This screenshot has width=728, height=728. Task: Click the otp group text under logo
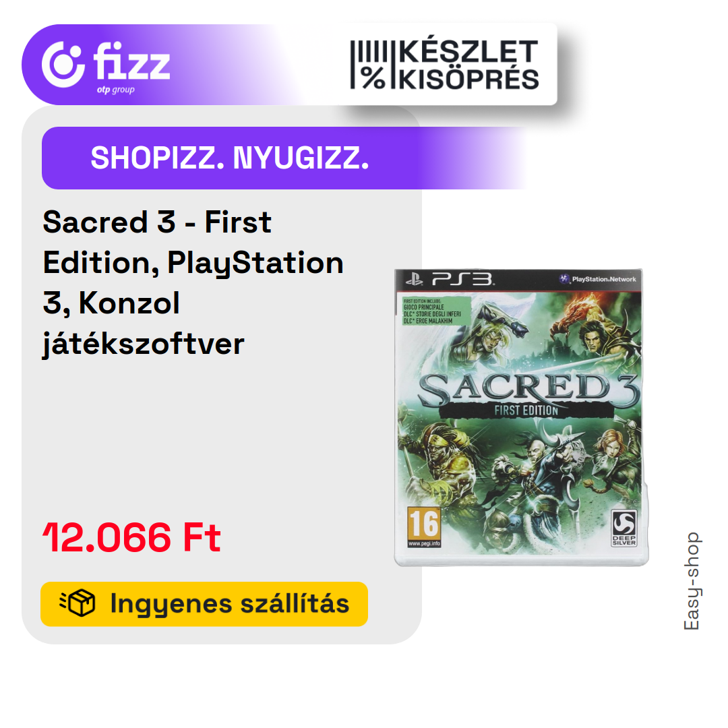116,90
